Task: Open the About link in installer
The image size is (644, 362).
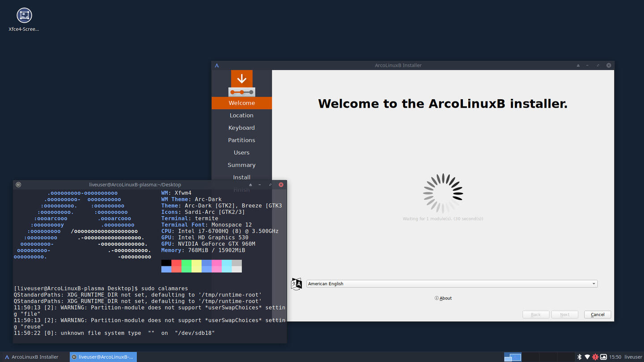Action: 443,298
